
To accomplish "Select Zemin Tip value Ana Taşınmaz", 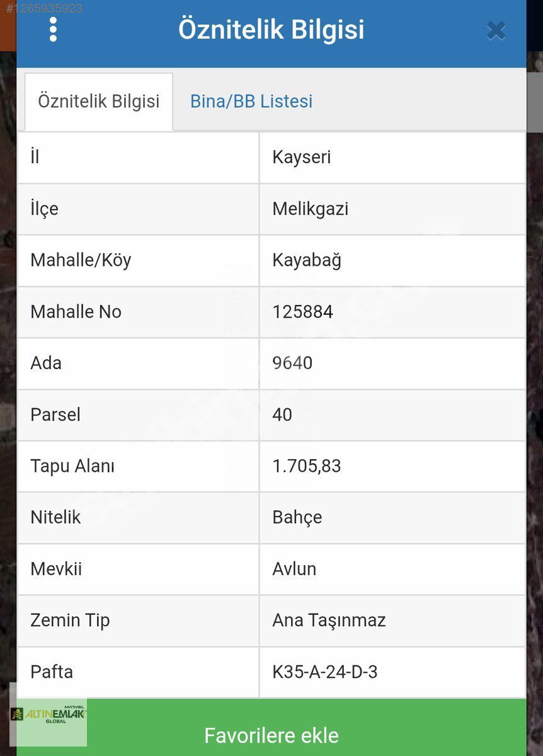I will 329,621.
